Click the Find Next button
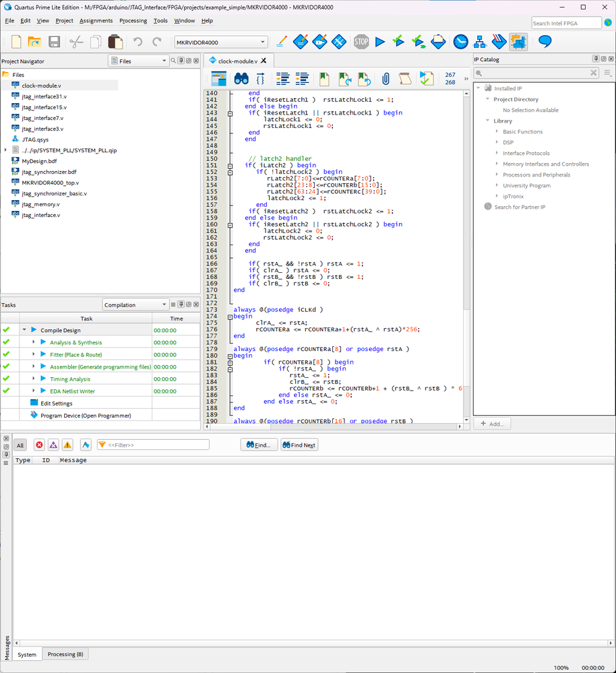 click(299, 445)
